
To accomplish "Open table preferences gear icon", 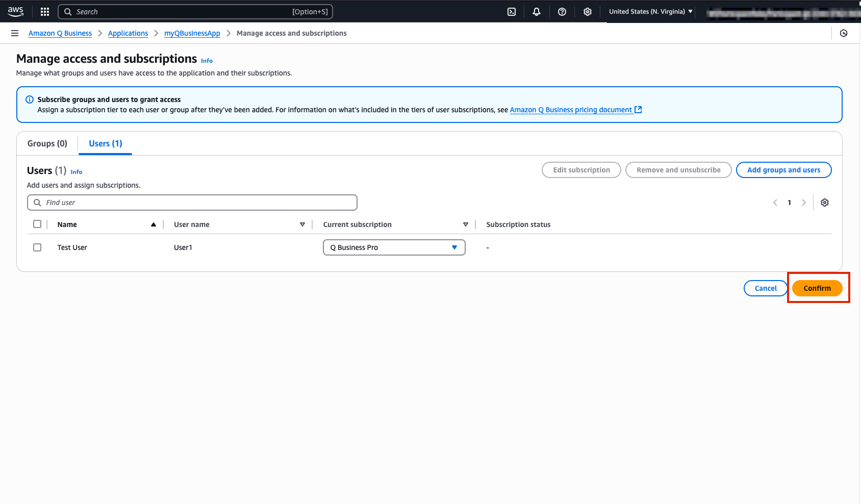I will pos(825,203).
